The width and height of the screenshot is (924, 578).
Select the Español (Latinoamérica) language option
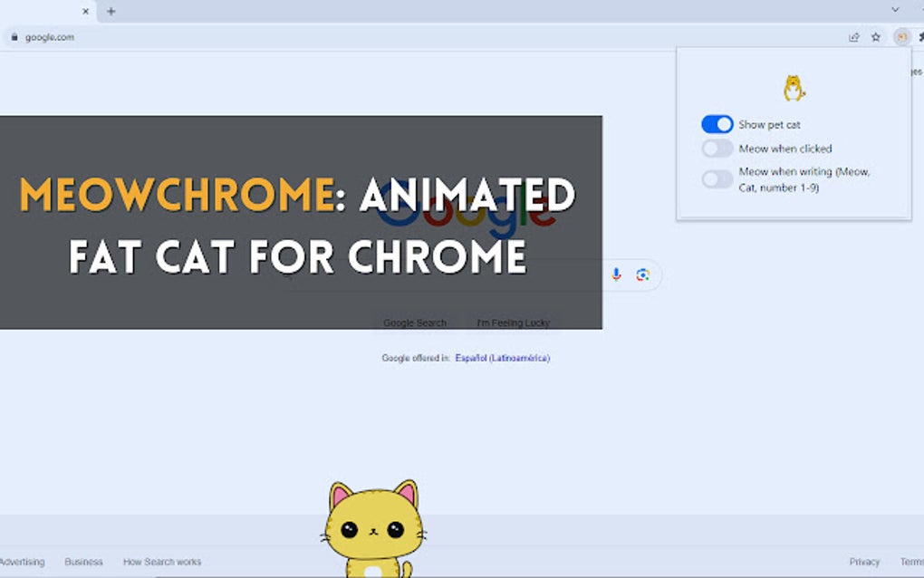coord(504,358)
